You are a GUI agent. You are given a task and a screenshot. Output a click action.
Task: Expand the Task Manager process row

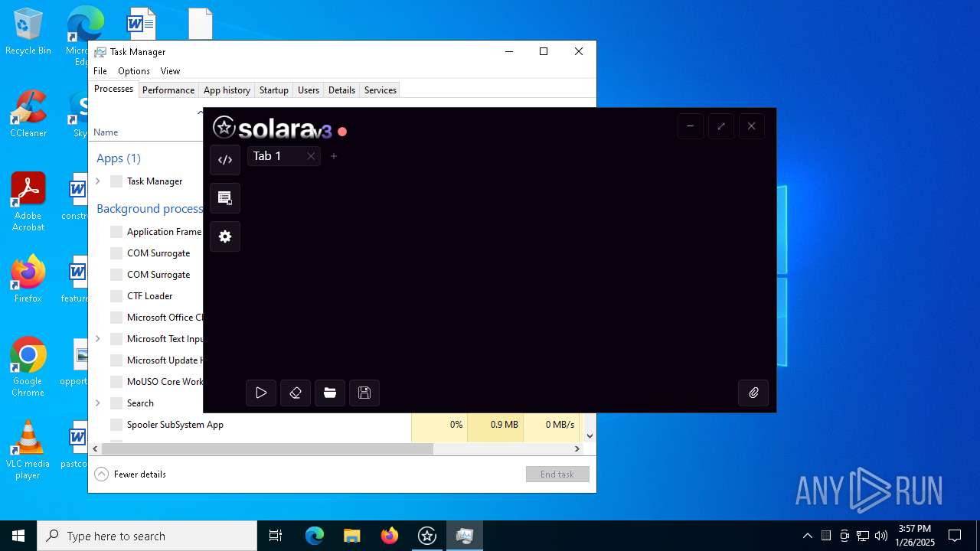98,181
